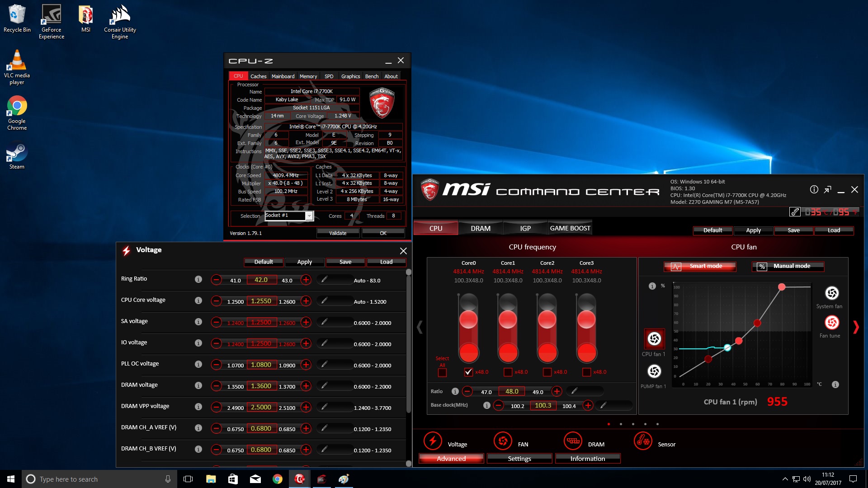Open Microsoft Store in the taskbar
The height and width of the screenshot is (488, 868).
click(233, 479)
